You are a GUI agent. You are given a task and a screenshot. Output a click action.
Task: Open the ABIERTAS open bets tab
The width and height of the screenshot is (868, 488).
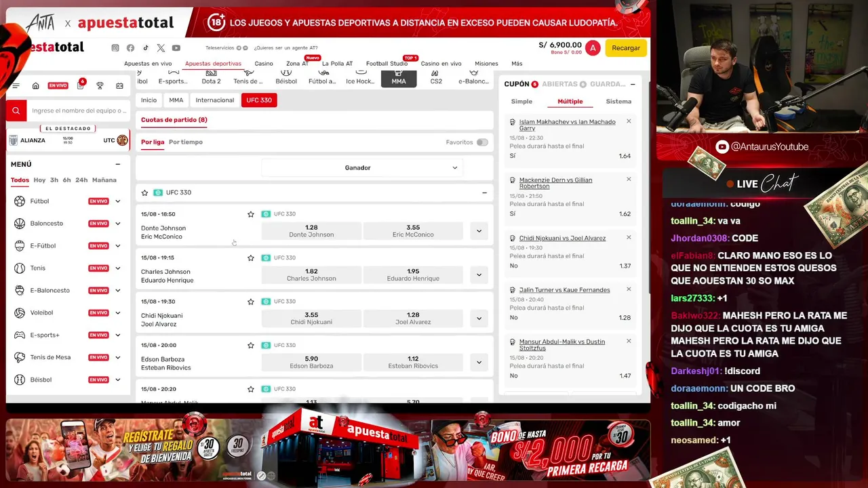pyautogui.click(x=564, y=84)
